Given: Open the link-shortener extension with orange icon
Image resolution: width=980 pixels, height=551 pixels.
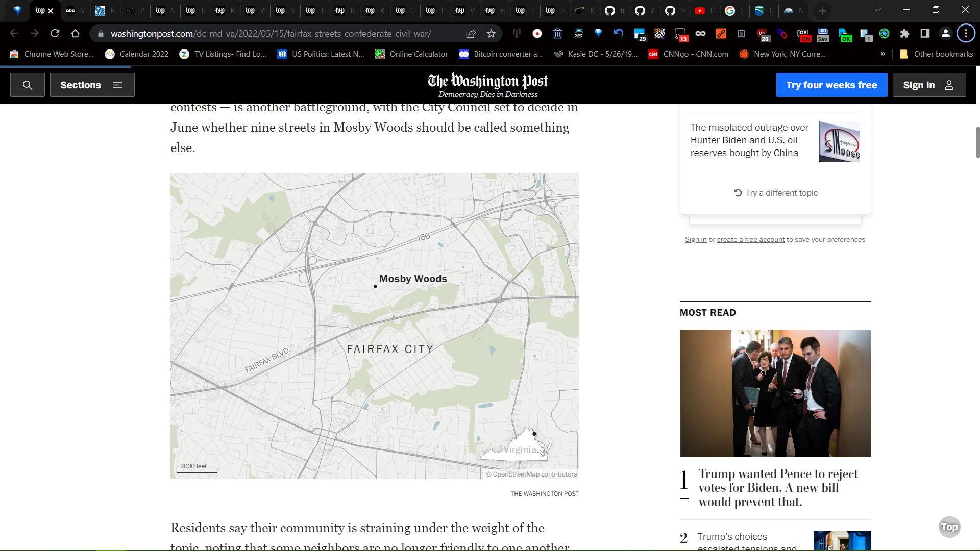Looking at the screenshot, I should pos(721,34).
